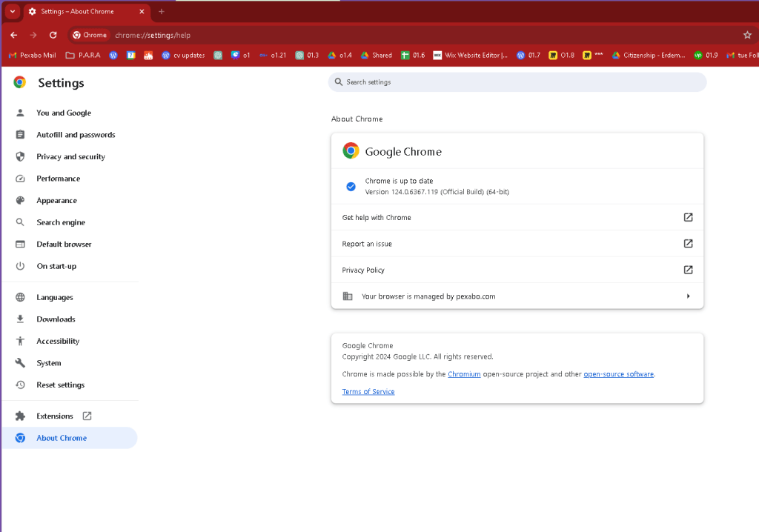Open the Citizenship - Erdem bookmark
This screenshot has width=759, height=532.
pos(649,55)
